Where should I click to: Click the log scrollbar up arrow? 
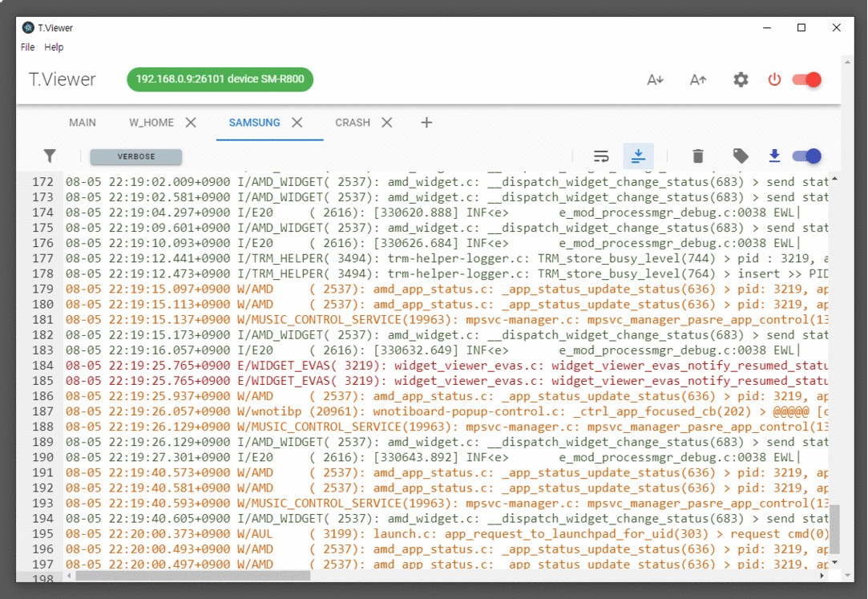(x=835, y=178)
